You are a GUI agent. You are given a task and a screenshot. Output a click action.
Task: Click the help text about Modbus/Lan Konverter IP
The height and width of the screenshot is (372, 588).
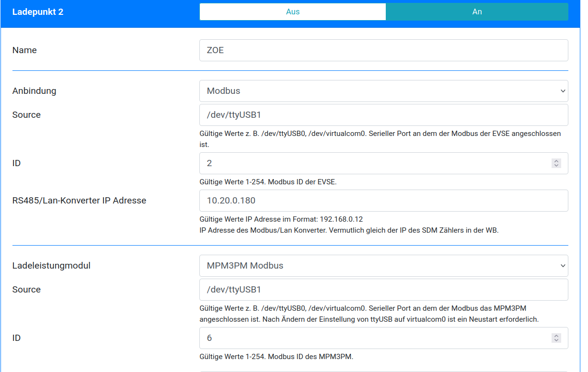[349, 230]
